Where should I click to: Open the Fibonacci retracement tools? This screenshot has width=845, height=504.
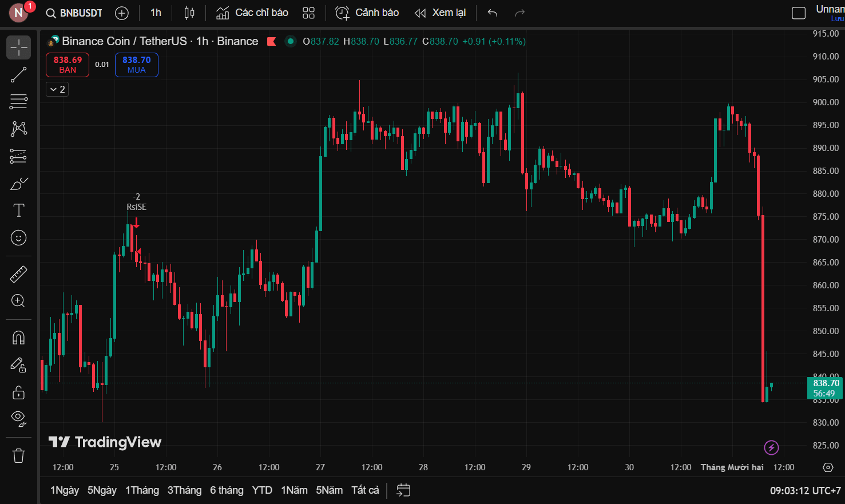18,102
